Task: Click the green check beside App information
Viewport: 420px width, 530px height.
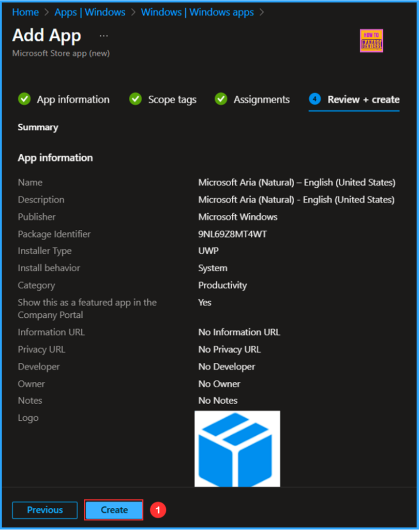Action: pyautogui.click(x=24, y=99)
